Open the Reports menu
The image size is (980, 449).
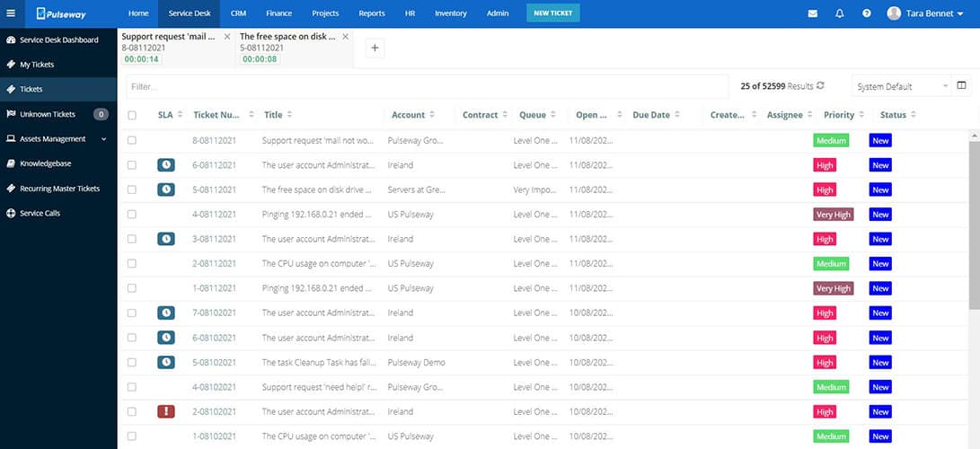click(372, 13)
